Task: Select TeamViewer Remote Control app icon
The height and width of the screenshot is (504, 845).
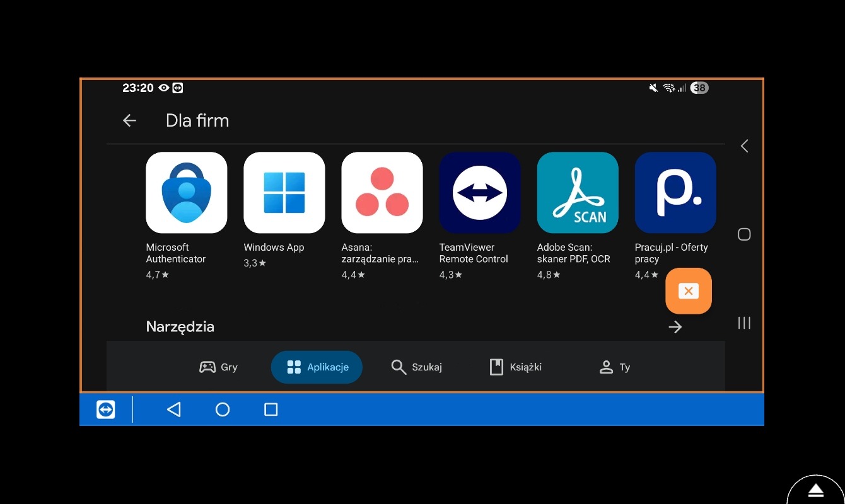Action: (479, 193)
